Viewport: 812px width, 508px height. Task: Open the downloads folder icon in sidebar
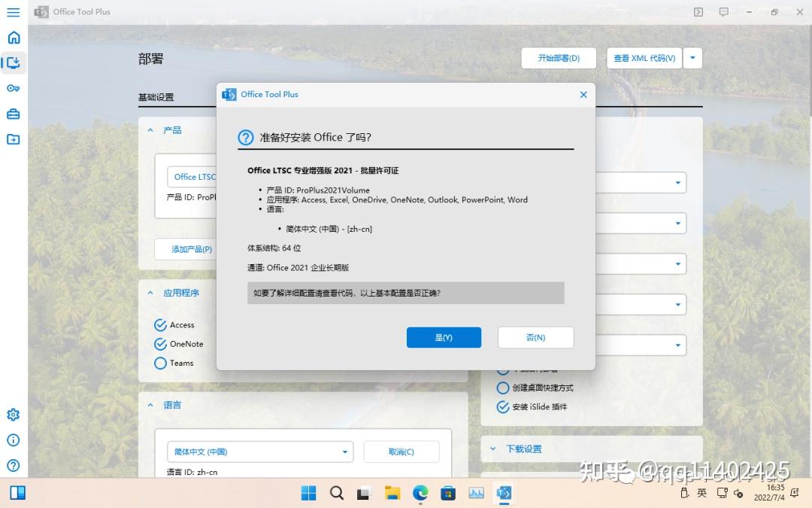point(13,140)
